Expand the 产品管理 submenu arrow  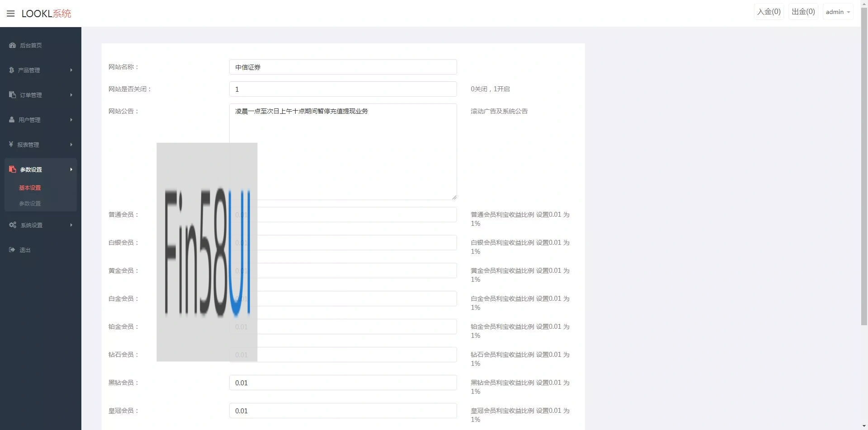click(x=71, y=70)
